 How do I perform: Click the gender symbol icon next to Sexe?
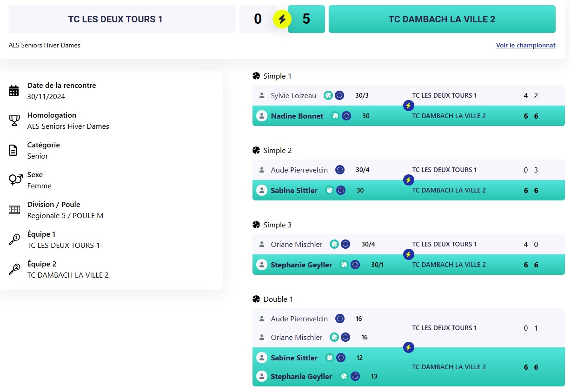coord(15,179)
